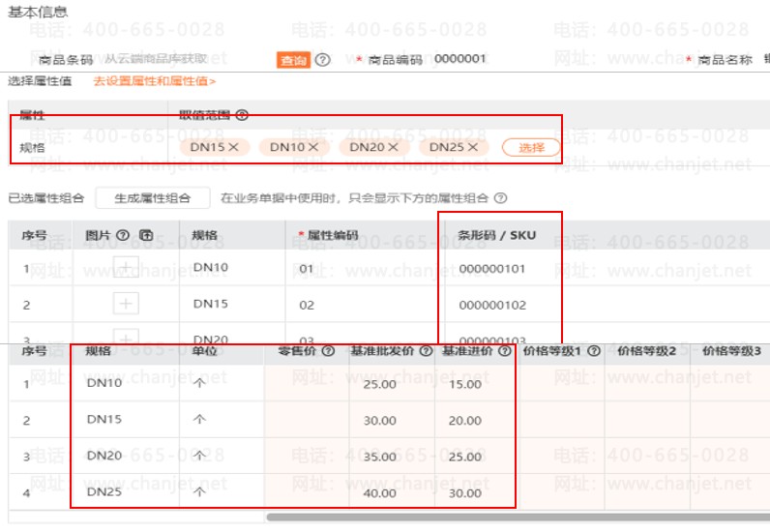Click the orange 查询 button
770x532 pixels.
[294, 60]
